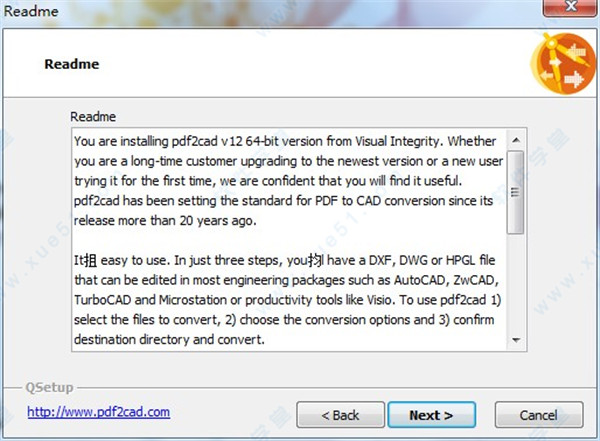Click the QSetup group label
Image resolution: width=600 pixels, height=441 pixels.
(49, 387)
